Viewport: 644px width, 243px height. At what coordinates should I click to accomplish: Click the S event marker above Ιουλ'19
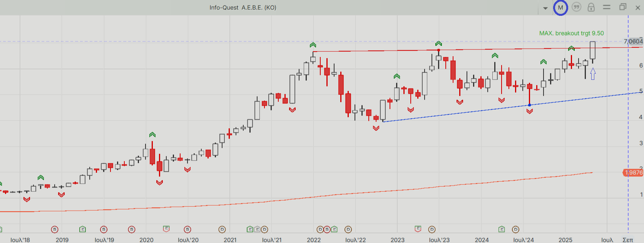tap(104, 229)
